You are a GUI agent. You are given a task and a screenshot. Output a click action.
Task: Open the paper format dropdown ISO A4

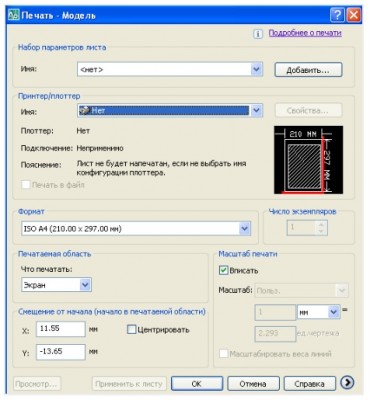(244, 229)
